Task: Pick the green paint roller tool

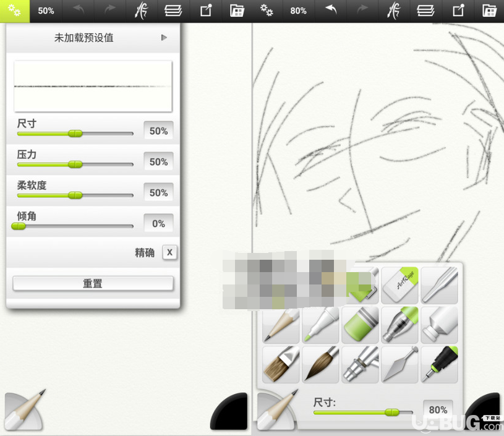Action: click(360, 325)
